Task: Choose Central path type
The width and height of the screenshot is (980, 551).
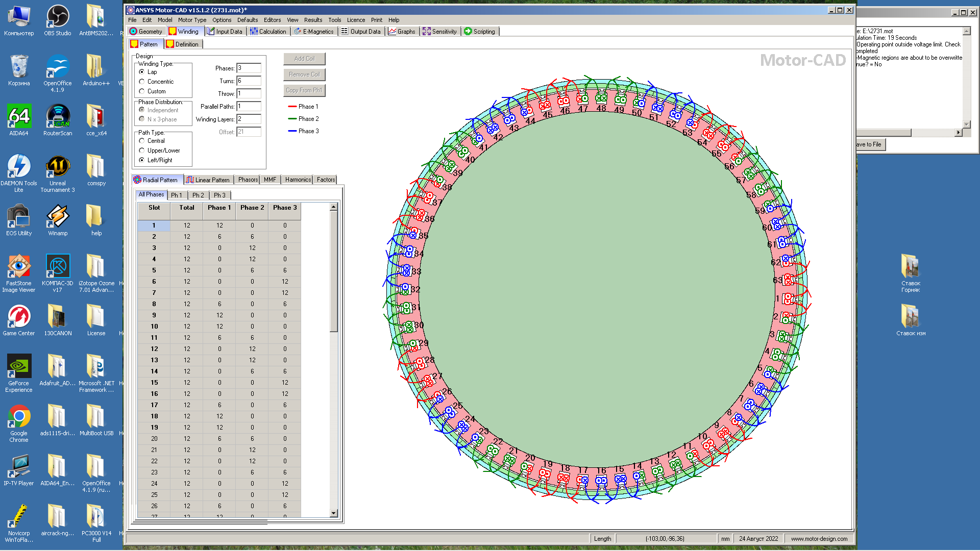Action: pos(142,141)
